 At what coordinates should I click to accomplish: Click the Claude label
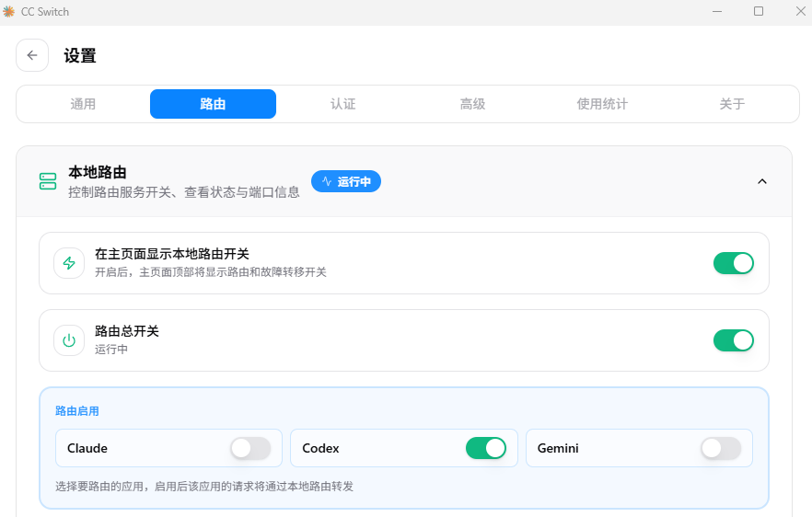[x=87, y=448]
